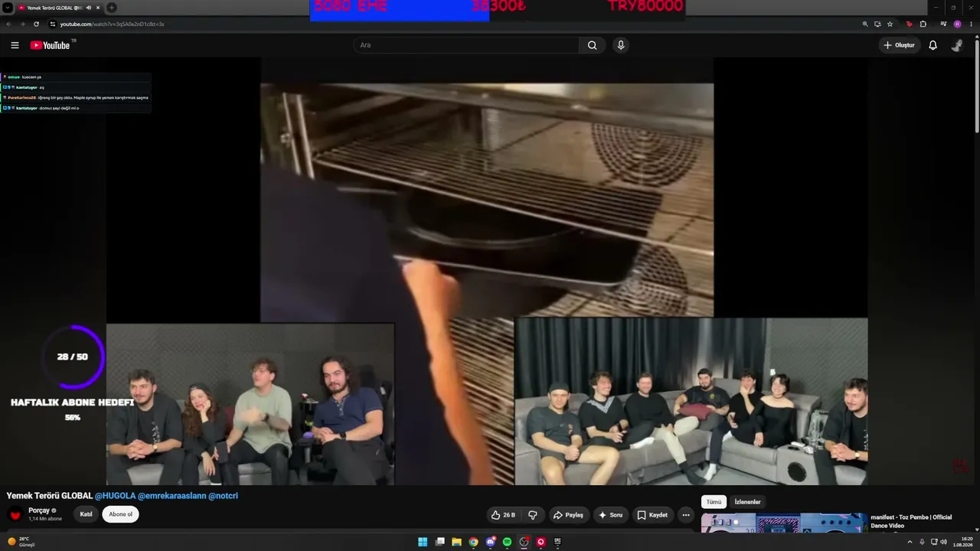Open the media controls toolbar icon
980x551 pixels.
[943, 24]
